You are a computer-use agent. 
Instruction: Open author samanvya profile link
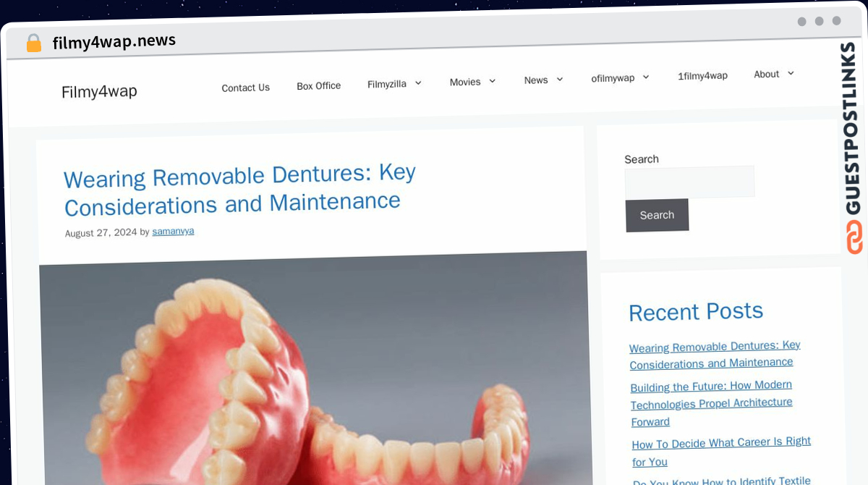(173, 232)
